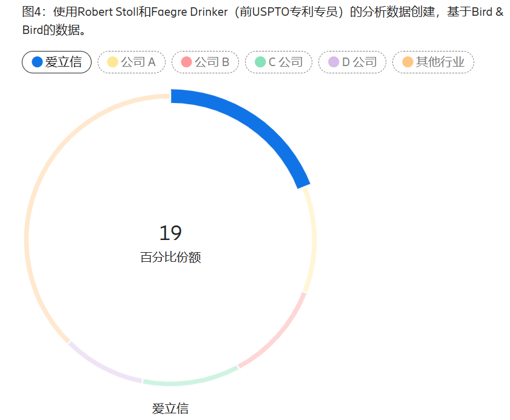
Task: Click the 爱立信 caption below the chart
Action: tap(170, 408)
